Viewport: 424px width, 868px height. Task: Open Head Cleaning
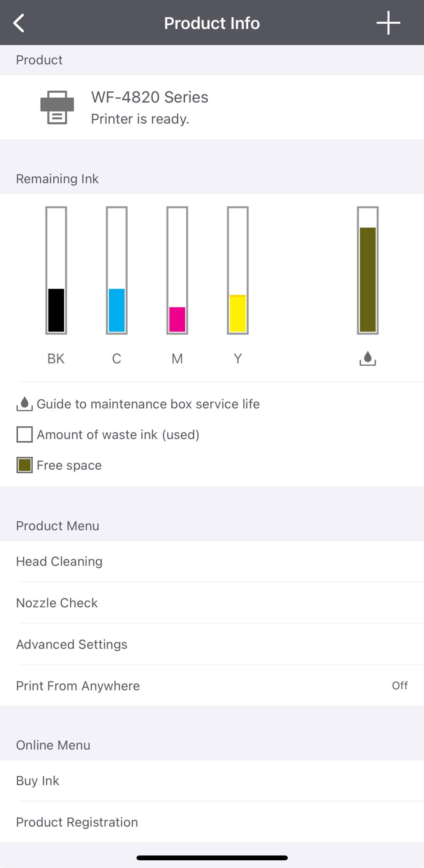59,561
